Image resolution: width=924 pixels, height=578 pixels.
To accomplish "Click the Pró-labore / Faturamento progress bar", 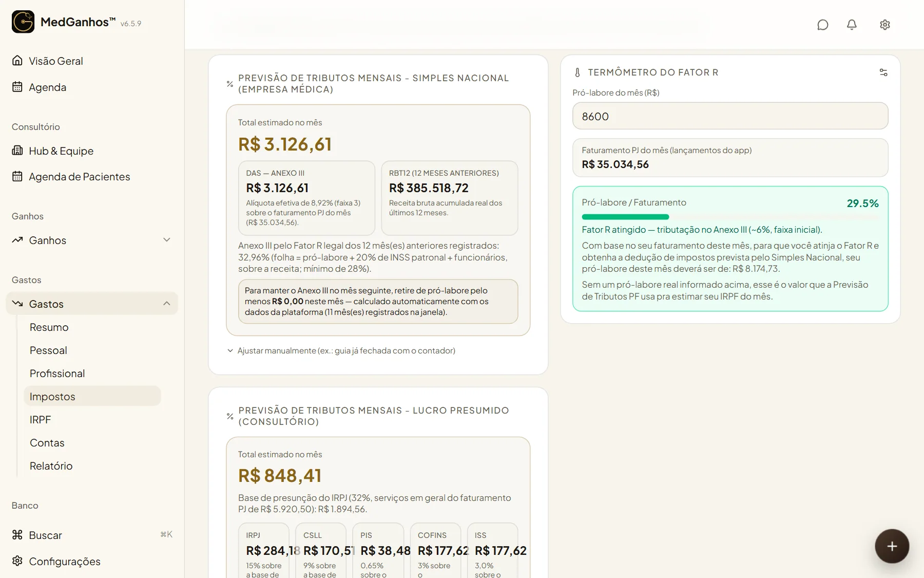I will pos(730,217).
